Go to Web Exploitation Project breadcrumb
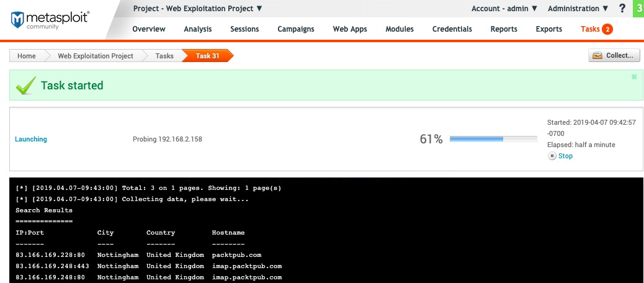This screenshot has height=283, width=644. 96,56
